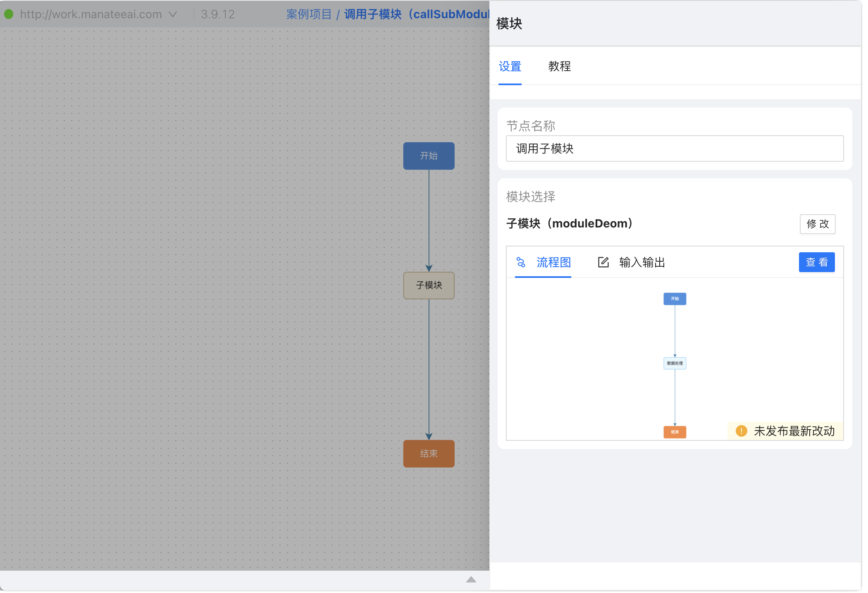Click the http://work.manateeai.com address text
Viewport: 868px width, 593px height.
point(91,14)
